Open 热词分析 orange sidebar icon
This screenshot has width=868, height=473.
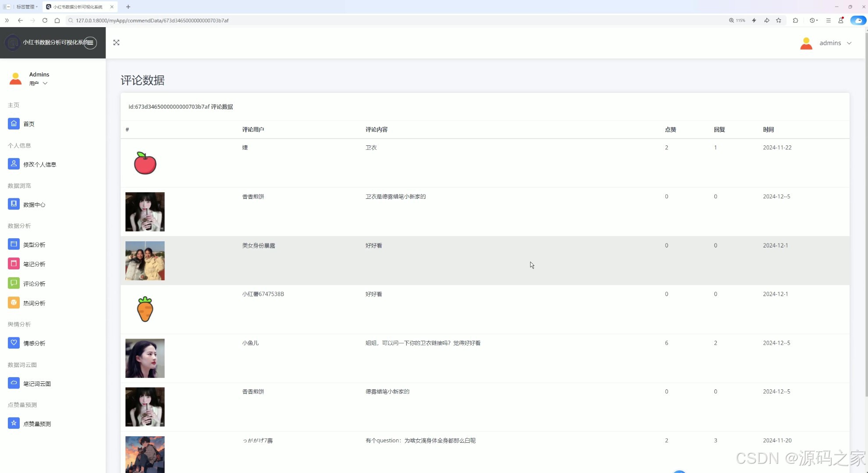coord(14,303)
